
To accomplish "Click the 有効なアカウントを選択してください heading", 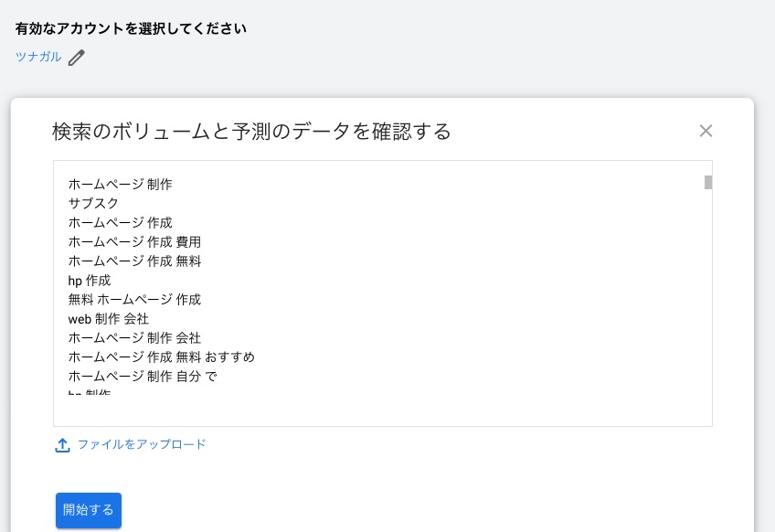I will pos(131,28).
